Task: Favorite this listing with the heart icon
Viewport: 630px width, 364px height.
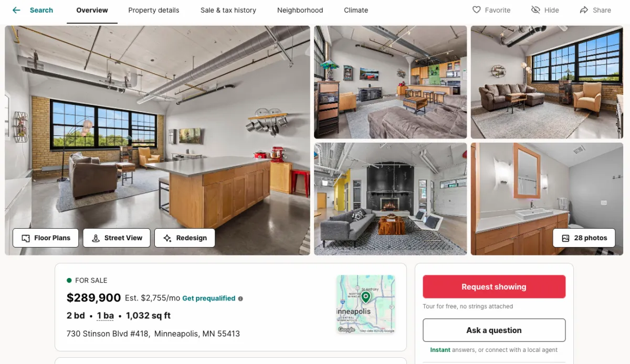Action: click(x=477, y=10)
